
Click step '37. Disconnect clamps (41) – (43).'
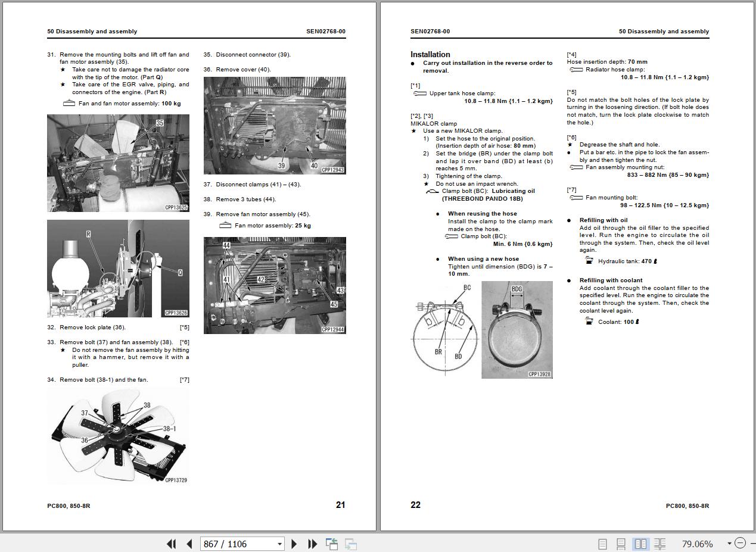tap(253, 185)
